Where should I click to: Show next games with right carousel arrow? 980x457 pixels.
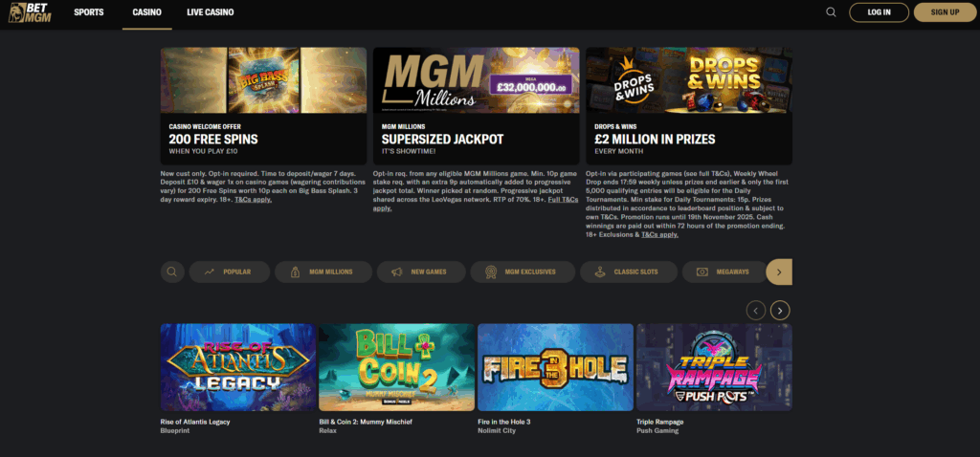(x=780, y=311)
